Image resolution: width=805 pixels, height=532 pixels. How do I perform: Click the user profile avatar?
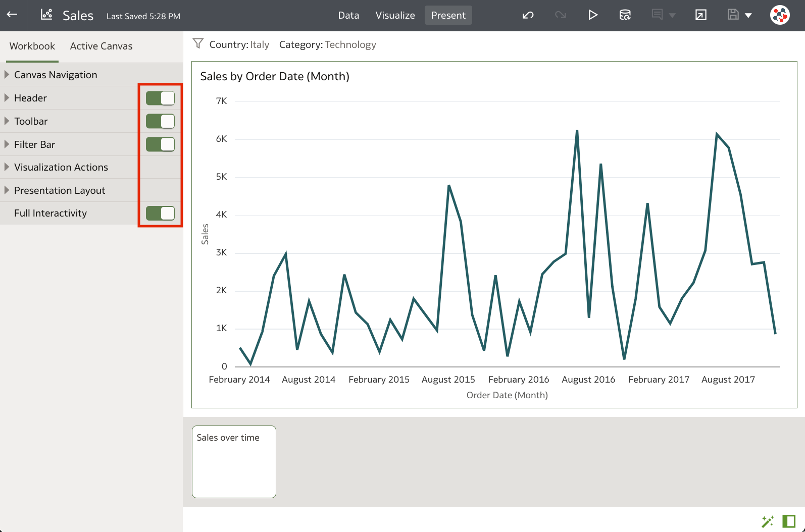(x=780, y=15)
